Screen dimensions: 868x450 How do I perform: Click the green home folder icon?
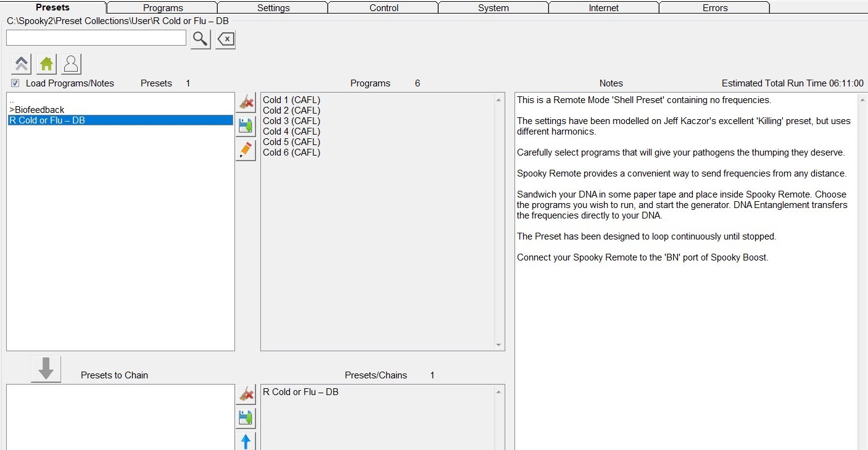click(x=46, y=64)
